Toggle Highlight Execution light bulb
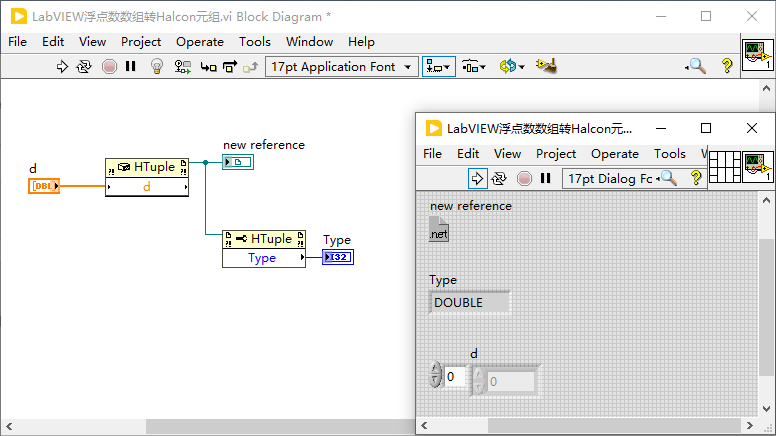776x436 pixels. [157, 66]
